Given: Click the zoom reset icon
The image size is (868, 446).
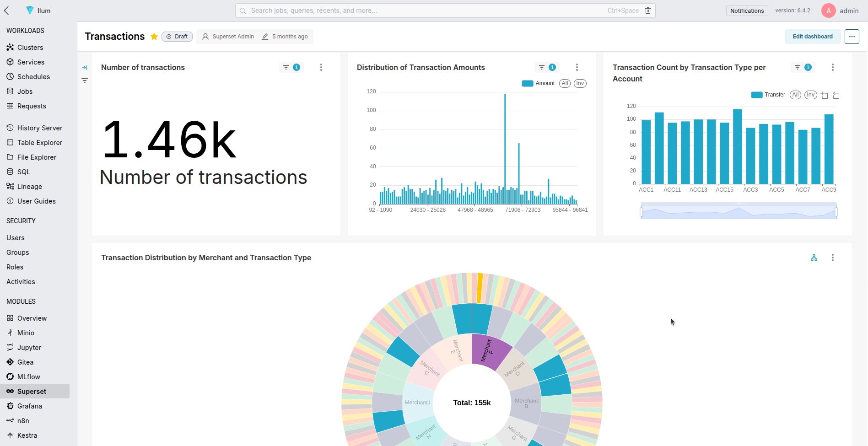Looking at the screenshot, I should click(836, 95).
